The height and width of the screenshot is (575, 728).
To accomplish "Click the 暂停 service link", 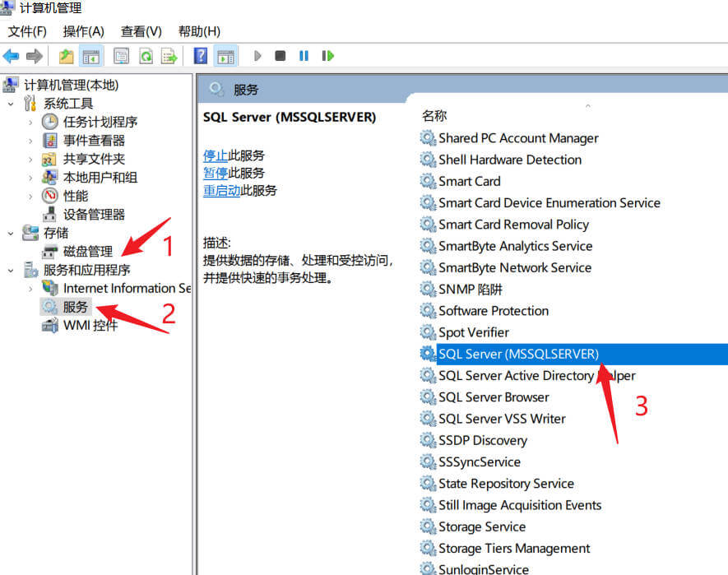I will coord(216,174).
